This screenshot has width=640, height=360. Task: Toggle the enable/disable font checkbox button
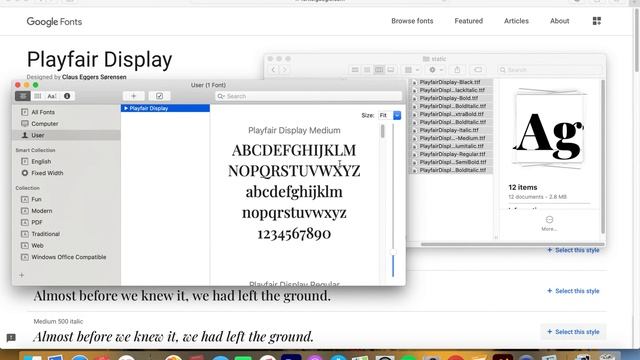(159, 96)
